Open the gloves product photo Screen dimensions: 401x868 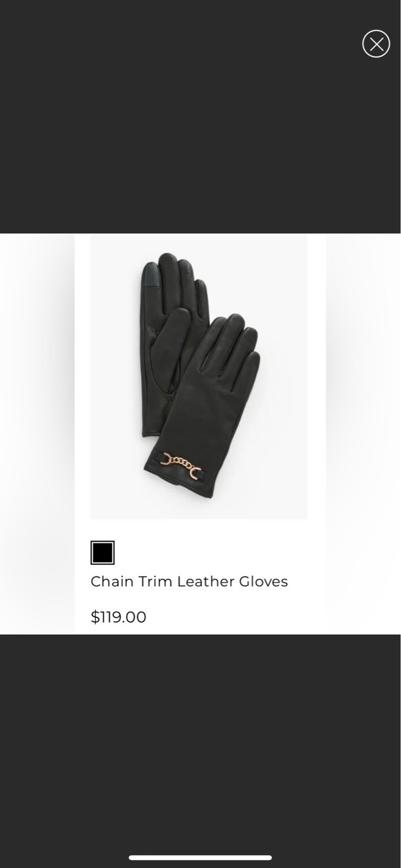click(199, 376)
